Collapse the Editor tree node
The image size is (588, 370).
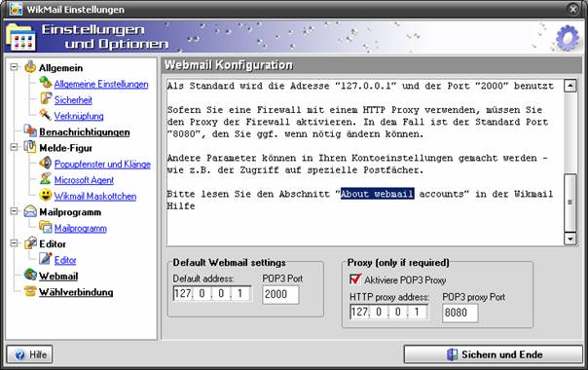coord(14,243)
